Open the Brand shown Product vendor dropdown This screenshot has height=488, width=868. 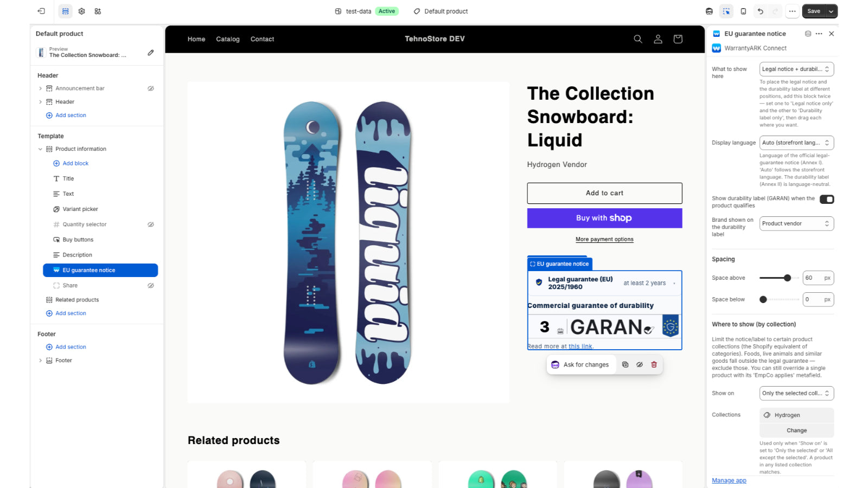pyautogui.click(x=796, y=223)
